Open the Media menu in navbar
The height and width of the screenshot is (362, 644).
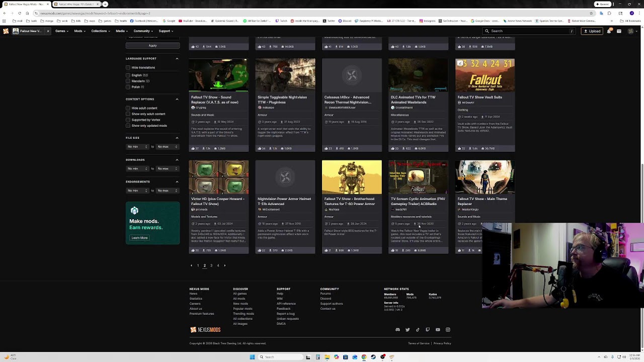click(122, 31)
